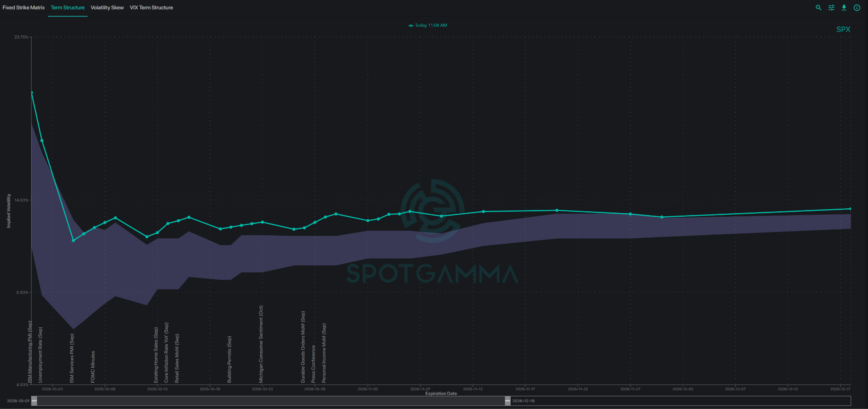868x409 pixels.
Task: Click the 2026-12-07 x-axis date
Action: click(735, 389)
